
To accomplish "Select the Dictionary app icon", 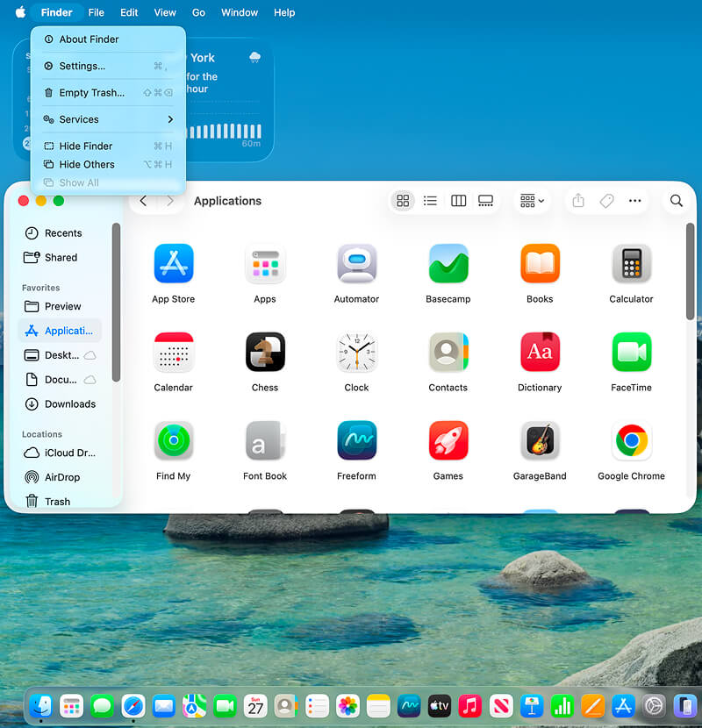I will tap(540, 352).
